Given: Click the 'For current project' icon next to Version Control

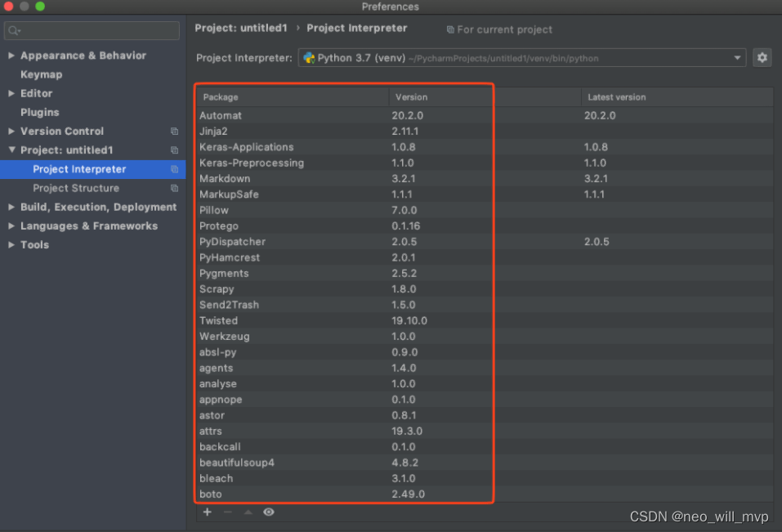Looking at the screenshot, I should coord(173,131).
